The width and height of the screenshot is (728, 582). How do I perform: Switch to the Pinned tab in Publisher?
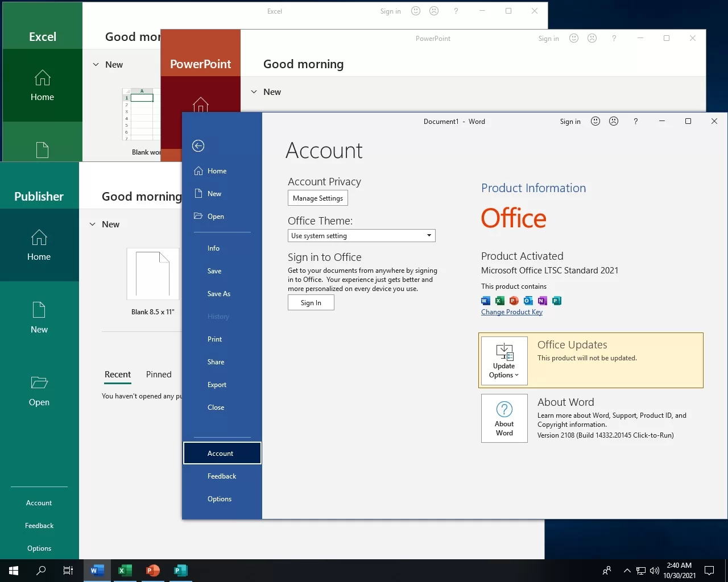159,375
